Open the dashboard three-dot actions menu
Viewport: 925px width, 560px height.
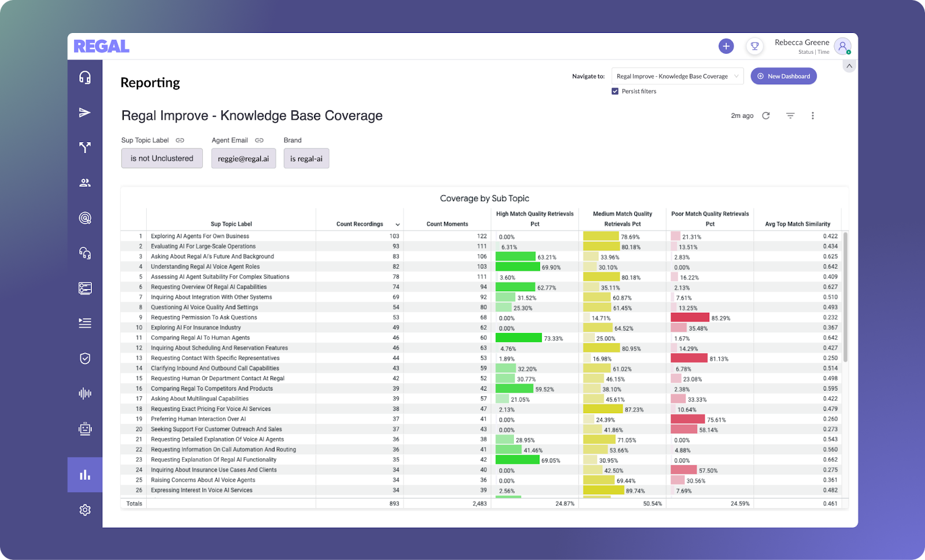coord(813,116)
